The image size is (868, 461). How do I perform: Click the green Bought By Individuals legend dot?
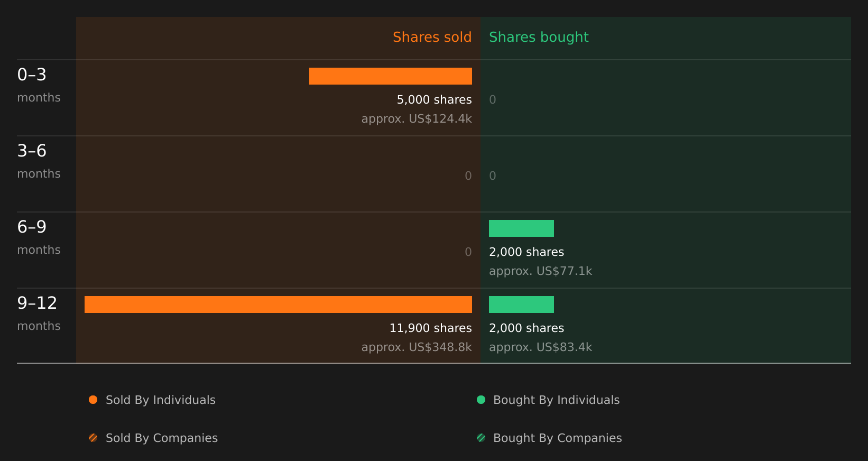[481, 400]
